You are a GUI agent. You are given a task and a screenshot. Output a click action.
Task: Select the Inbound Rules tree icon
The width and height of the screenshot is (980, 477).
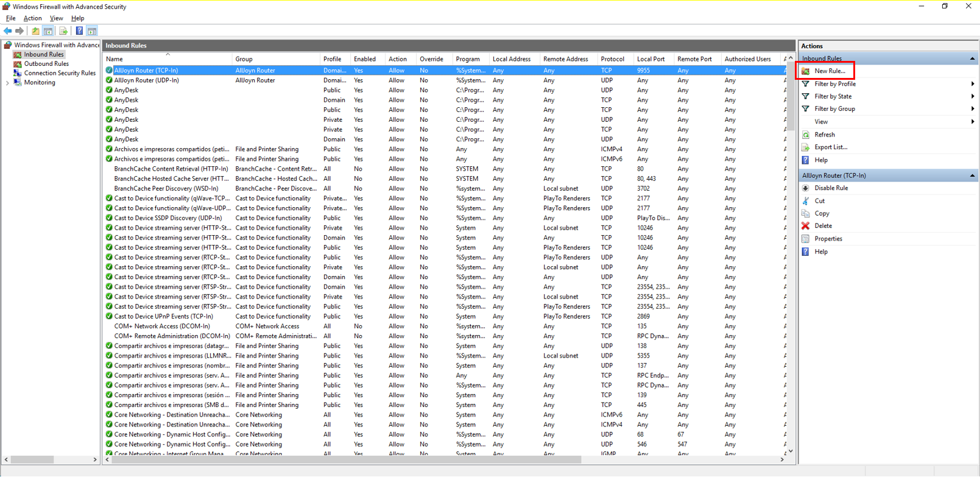point(18,54)
